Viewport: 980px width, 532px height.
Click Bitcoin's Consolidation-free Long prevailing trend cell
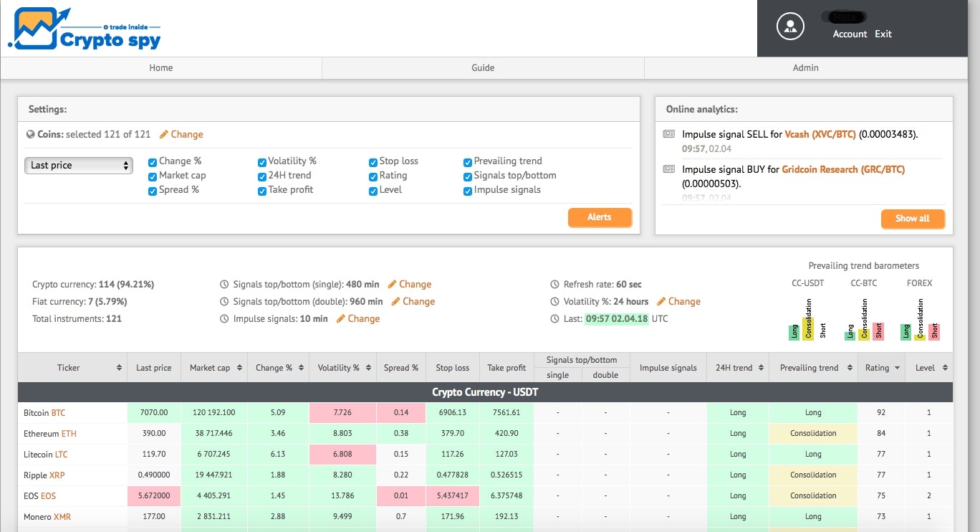coord(813,412)
